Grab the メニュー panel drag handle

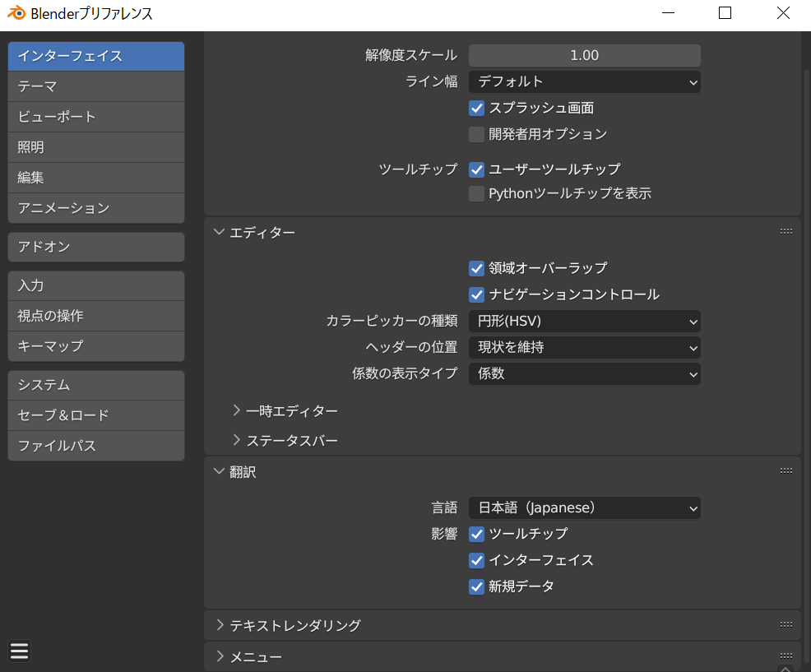point(786,656)
